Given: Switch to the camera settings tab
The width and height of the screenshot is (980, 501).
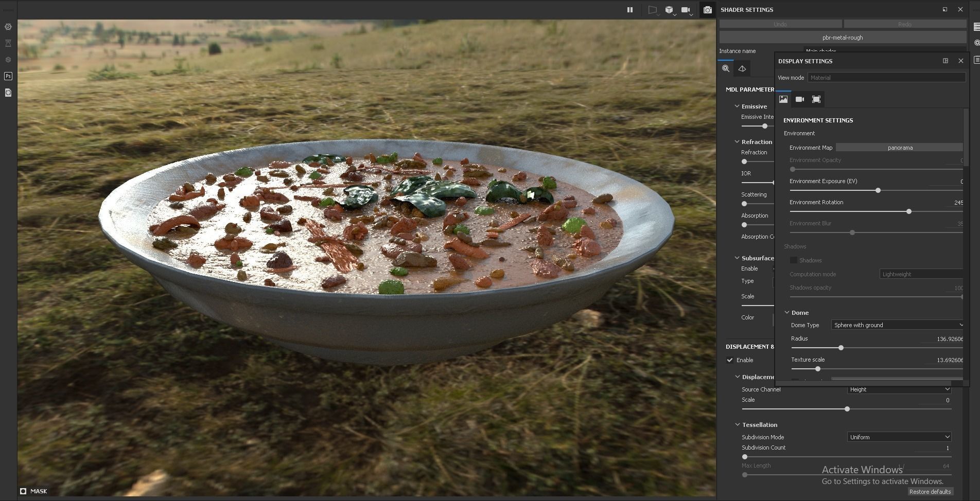Looking at the screenshot, I should [x=800, y=99].
